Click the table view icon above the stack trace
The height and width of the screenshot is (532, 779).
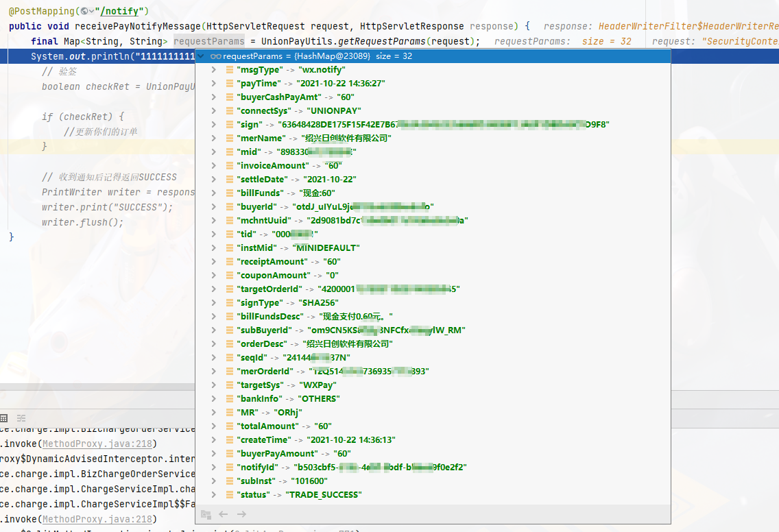pyautogui.click(x=4, y=418)
